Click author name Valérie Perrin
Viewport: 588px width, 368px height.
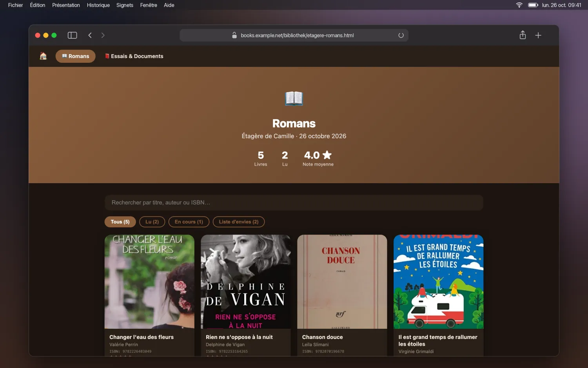(123, 344)
